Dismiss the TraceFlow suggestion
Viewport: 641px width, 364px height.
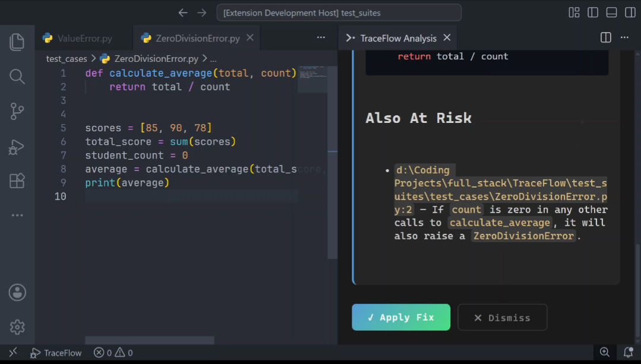pyautogui.click(x=503, y=318)
